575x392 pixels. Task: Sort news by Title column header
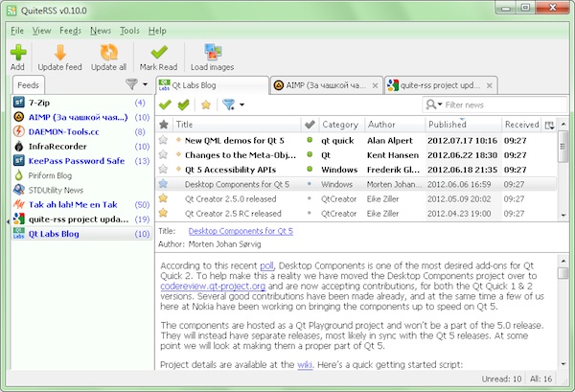coord(237,125)
